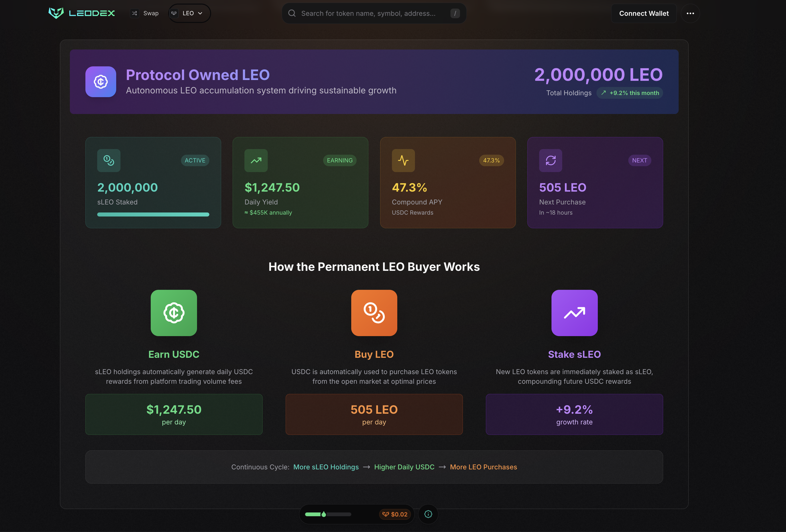Image resolution: width=786 pixels, height=532 pixels.
Task: Click the search magnifier icon
Action: tap(292, 13)
